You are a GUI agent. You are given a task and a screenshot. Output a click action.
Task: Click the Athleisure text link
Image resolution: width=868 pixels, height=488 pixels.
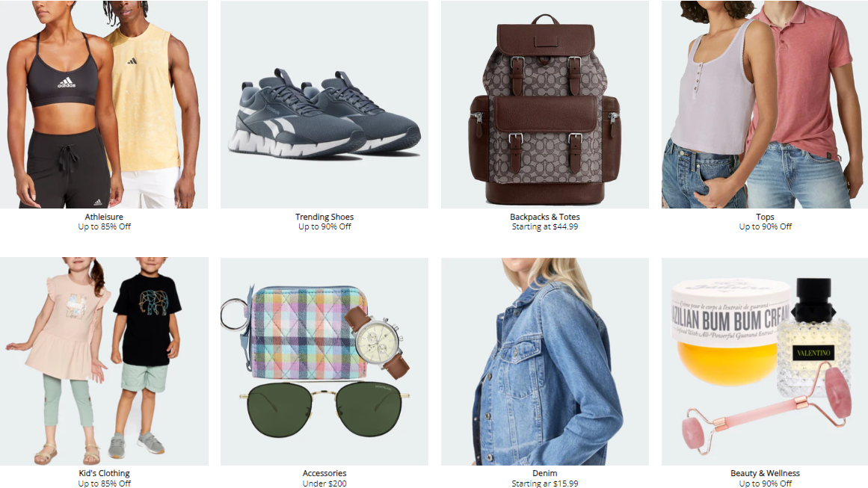pos(104,217)
